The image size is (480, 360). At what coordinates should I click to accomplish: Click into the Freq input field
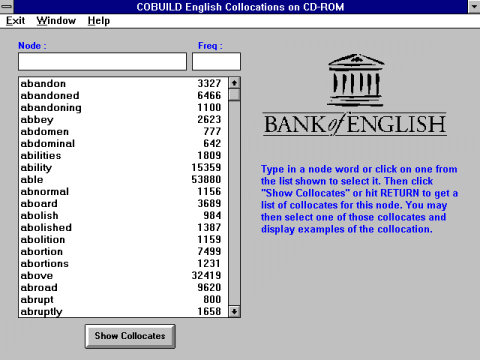[x=216, y=61]
